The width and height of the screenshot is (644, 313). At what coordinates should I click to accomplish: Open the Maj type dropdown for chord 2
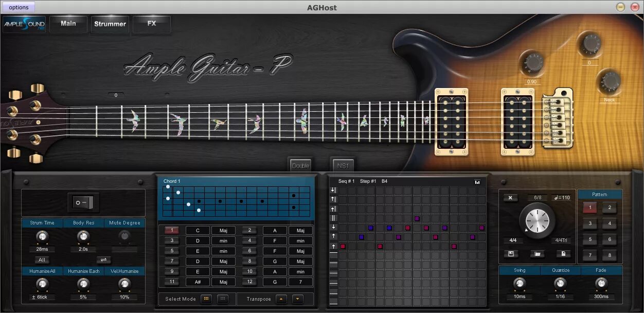click(x=300, y=231)
